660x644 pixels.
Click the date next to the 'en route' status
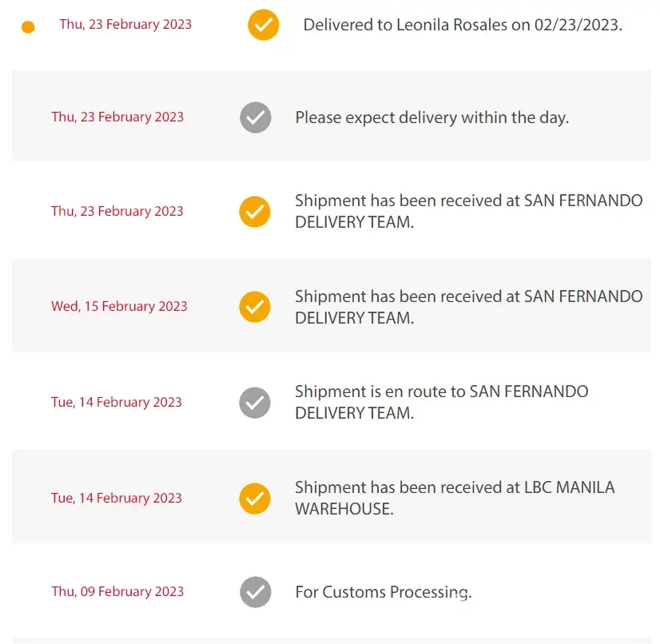(117, 402)
